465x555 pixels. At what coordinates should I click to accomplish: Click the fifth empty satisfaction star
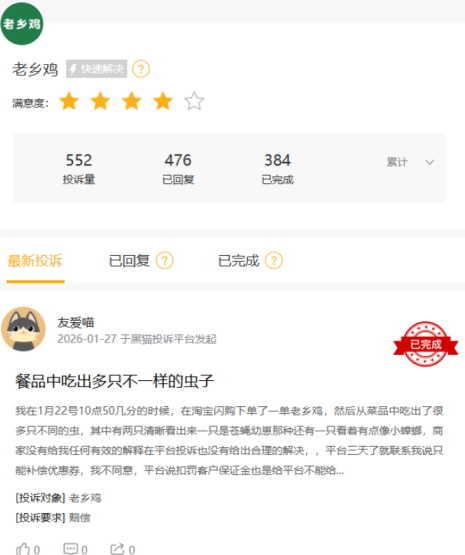coord(194,101)
